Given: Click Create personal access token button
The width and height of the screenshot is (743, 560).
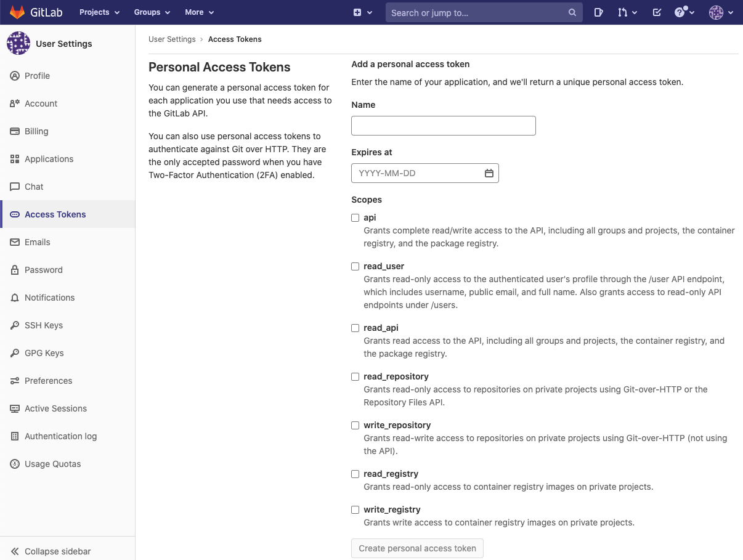Looking at the screenshot, I should 417,548.
